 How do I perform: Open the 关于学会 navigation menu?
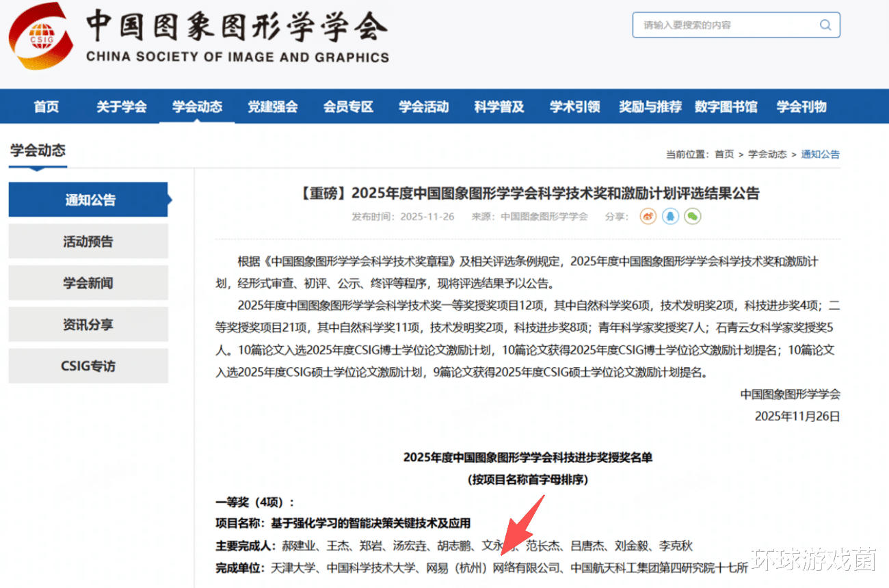pos(122,107)
